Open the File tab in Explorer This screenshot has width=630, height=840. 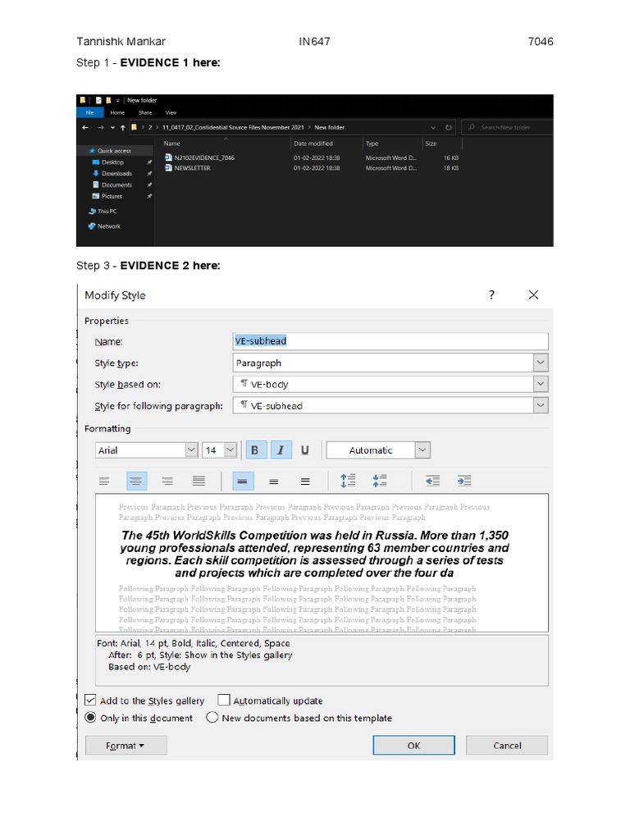pyautogui.click(x=90, y=112)
